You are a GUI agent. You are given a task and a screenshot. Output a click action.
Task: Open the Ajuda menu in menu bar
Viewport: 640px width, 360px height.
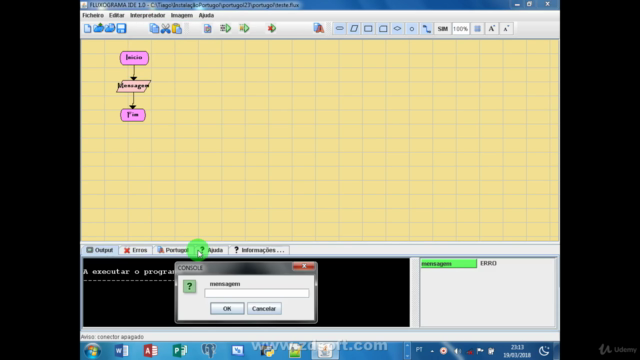pyautogui.click(x=206, y=15)
